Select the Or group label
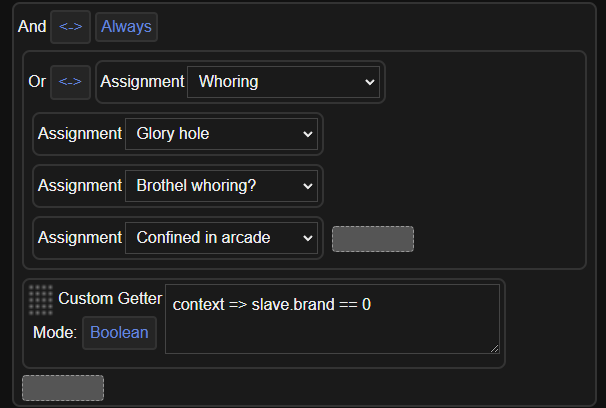Screen dimensions: 606x408 click(37, 82)
